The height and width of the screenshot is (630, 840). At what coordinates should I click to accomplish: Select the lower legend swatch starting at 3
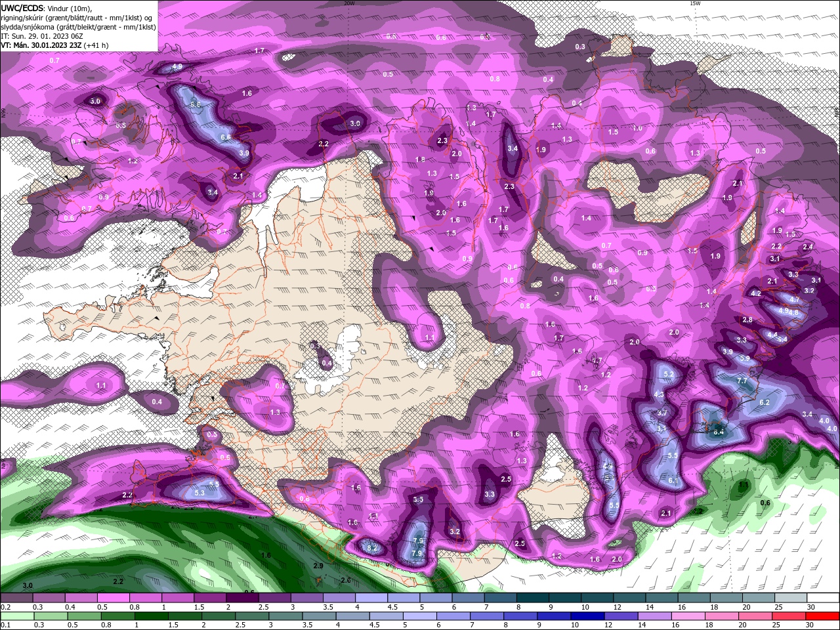285,616
